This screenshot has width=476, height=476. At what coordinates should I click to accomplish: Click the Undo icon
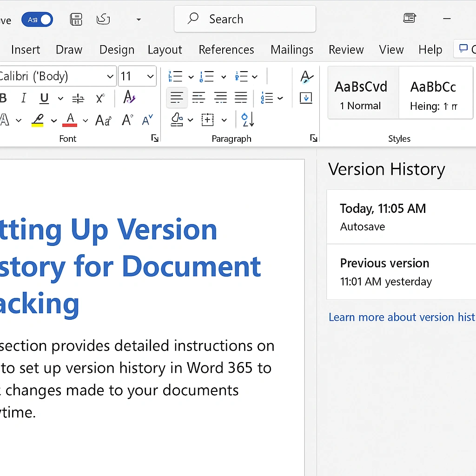103,20
